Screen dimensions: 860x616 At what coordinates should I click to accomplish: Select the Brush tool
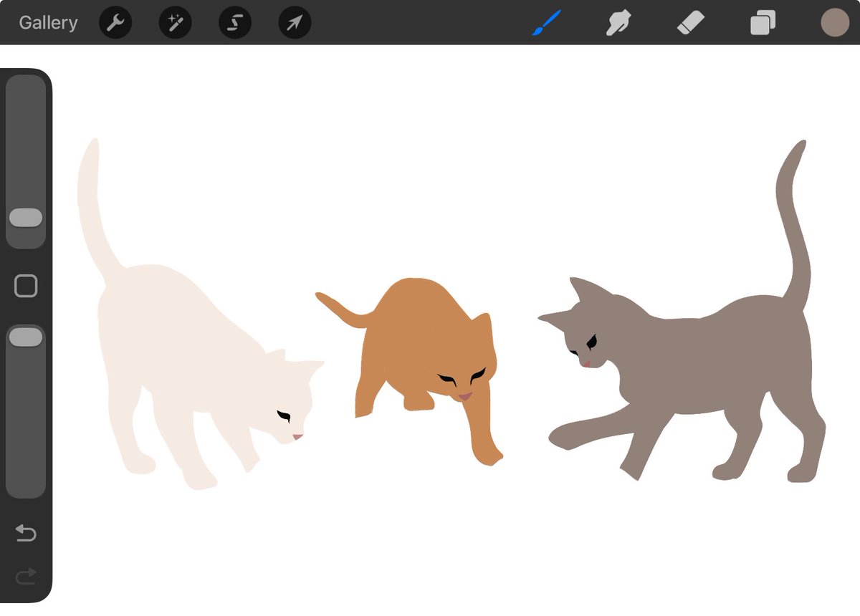point(546,23)
